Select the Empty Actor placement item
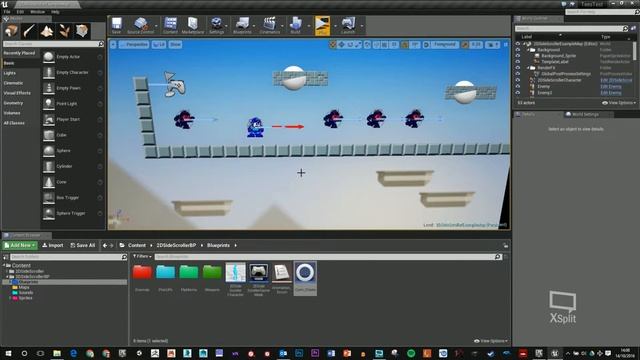 [73, 57]
